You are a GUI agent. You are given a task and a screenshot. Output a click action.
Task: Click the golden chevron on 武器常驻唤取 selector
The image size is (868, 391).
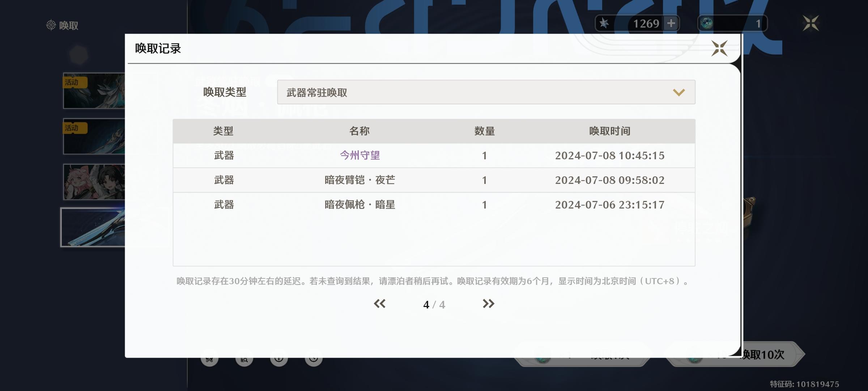click(x=678, y=92)
